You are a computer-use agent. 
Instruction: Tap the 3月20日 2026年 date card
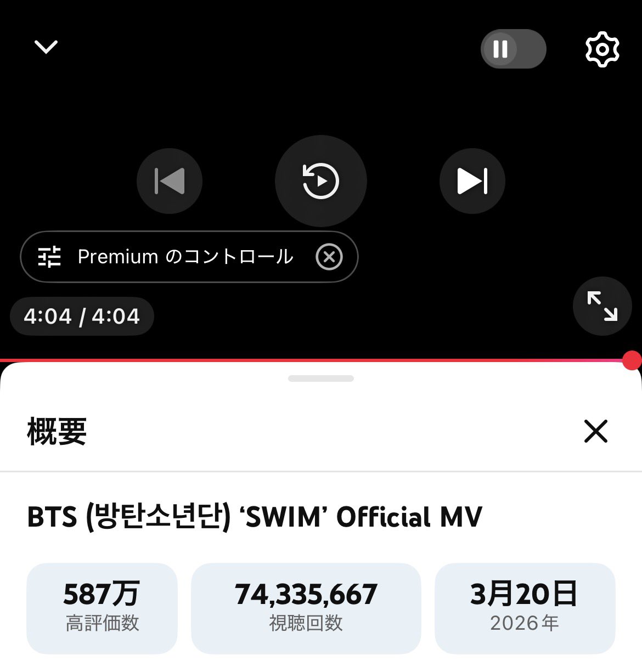click(x=525, y=608)
